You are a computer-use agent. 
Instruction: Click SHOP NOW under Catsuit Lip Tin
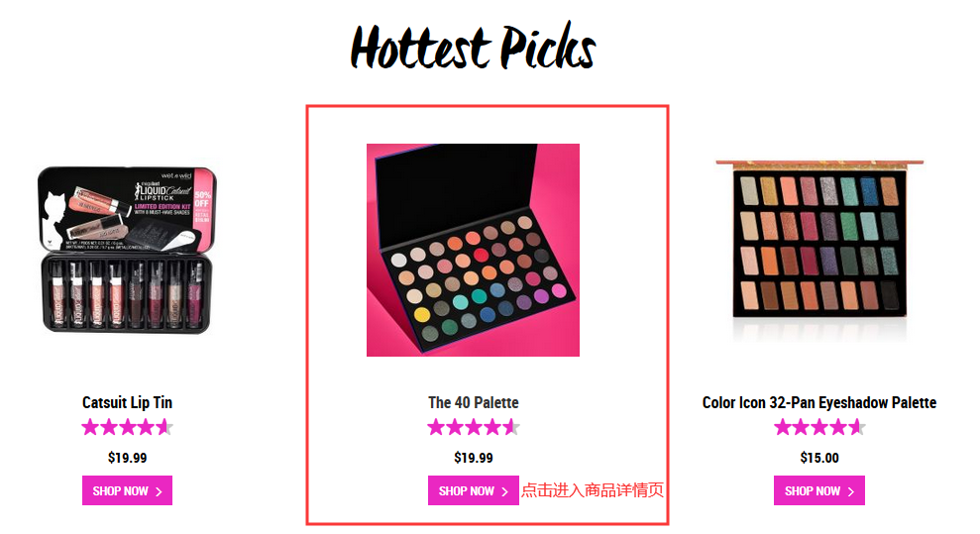coord(127,491)
